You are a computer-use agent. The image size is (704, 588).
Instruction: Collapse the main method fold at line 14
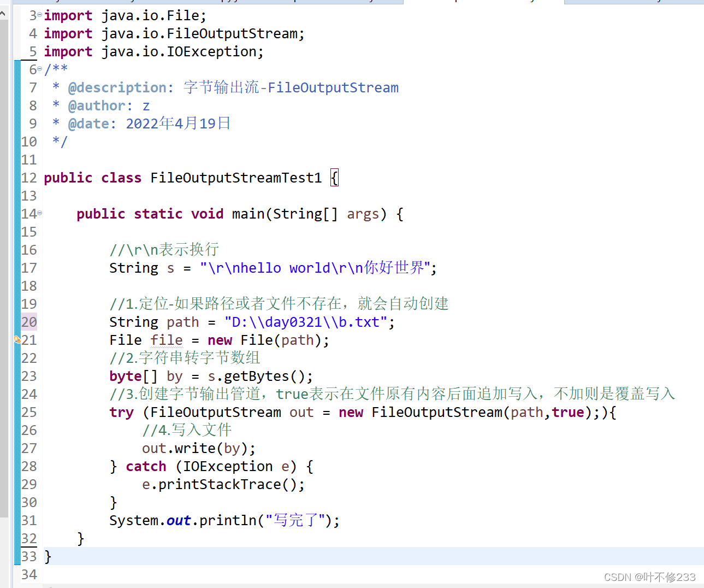[39, 213]
